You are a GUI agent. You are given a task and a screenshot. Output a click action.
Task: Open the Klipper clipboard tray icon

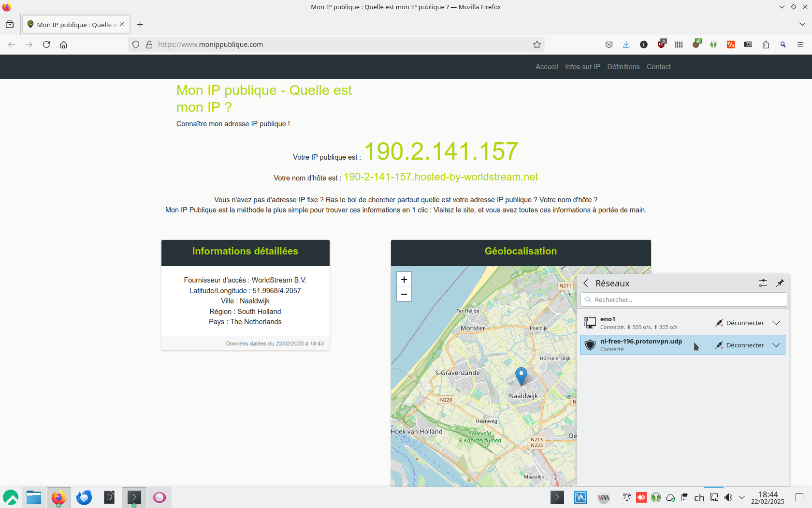(x=685, y=497)
